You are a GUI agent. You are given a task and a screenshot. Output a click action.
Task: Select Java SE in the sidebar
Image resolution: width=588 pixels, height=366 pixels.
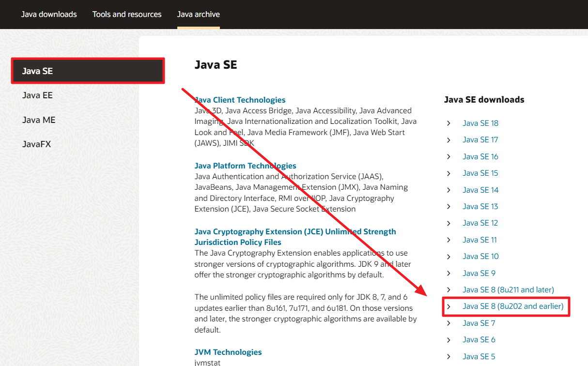point(36,70)
